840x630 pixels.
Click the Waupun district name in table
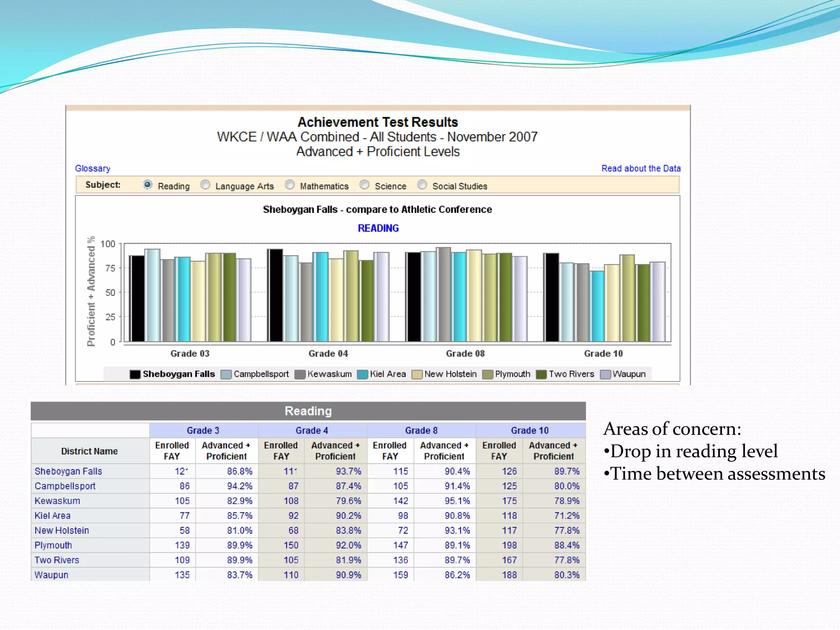[x=51, y=575]
